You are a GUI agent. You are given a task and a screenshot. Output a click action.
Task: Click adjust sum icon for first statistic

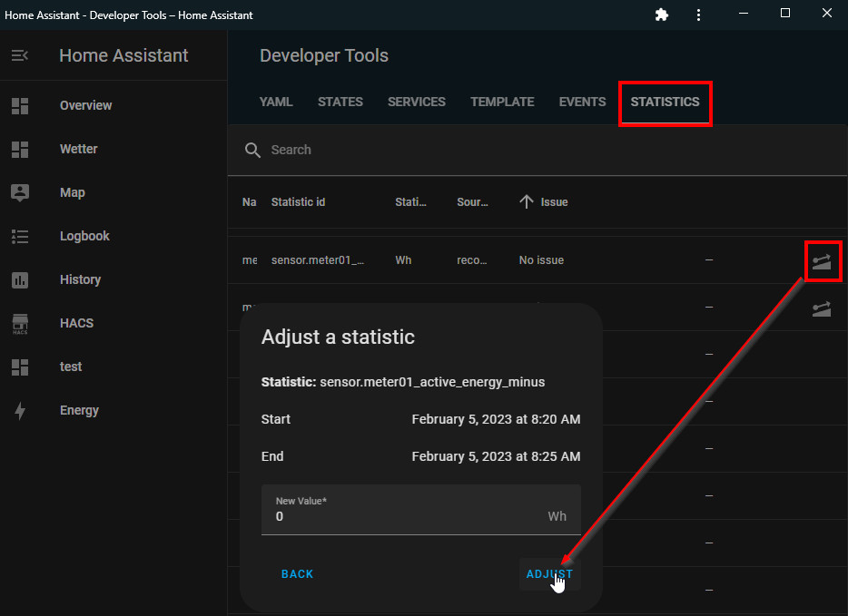click(821, 261)
